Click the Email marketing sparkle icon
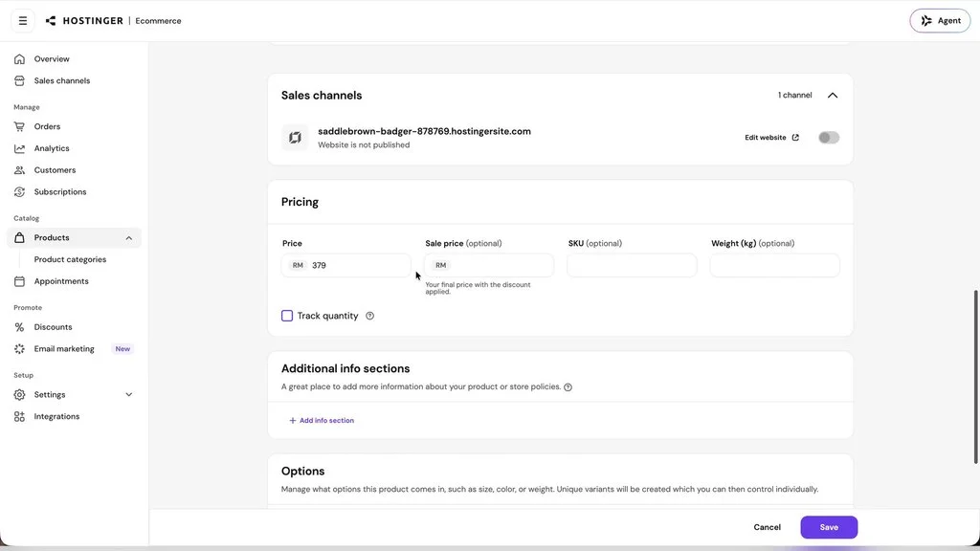 19,348
